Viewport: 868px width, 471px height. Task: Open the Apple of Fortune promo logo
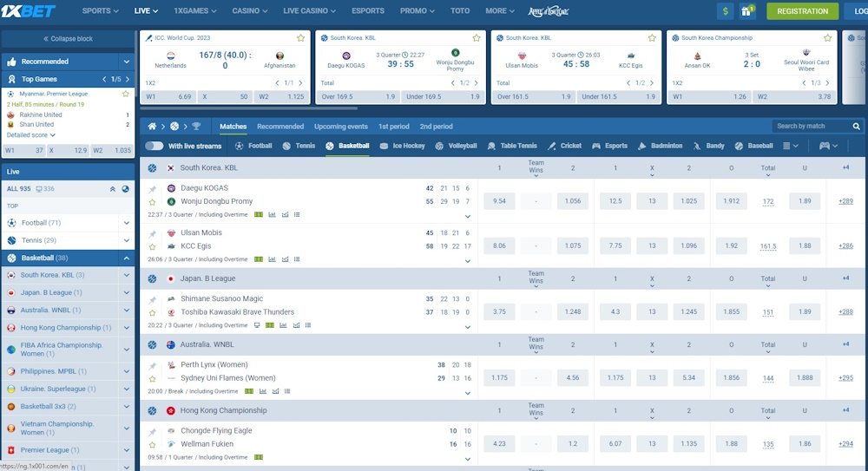point(548,11)
